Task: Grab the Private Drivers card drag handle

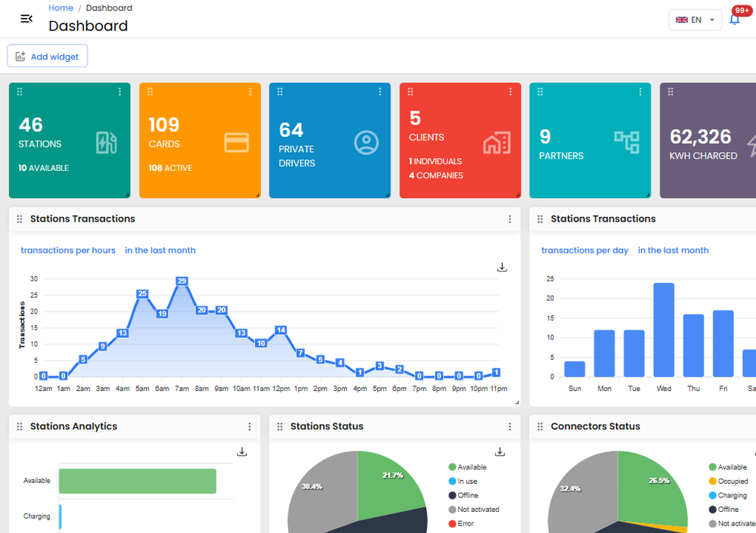Action: pyautogui.click(x=280, y=91)
